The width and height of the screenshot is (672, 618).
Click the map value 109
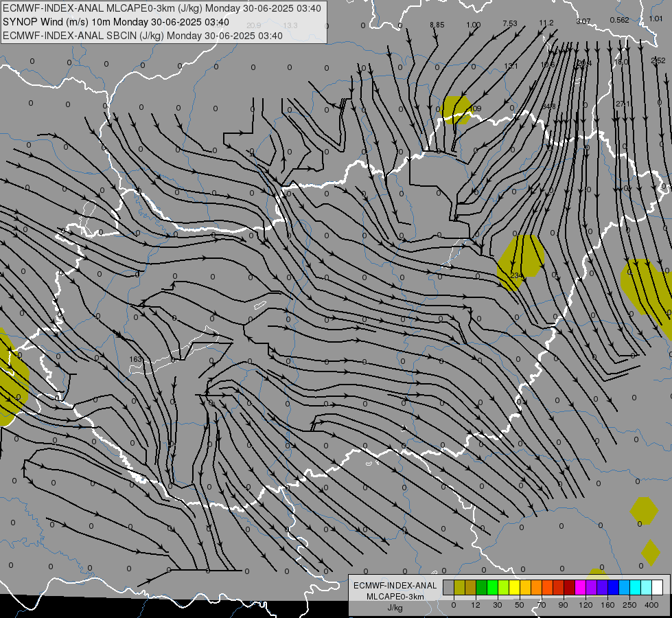point(476,108)
